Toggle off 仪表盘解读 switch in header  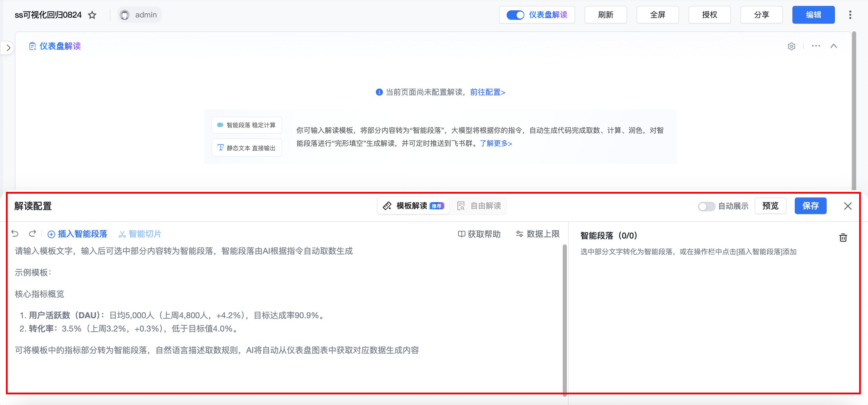(515, 15)
